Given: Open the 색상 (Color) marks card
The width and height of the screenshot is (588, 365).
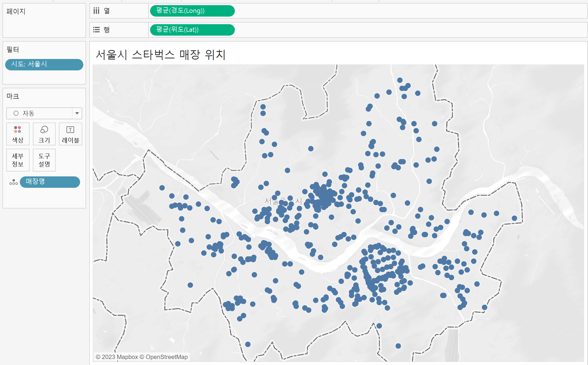Looking at the screenshot, I should click(x=18, y=134).
